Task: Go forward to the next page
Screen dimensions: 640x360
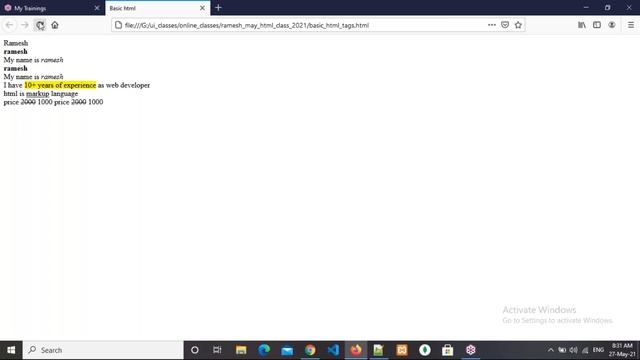Action: (24, 25)
